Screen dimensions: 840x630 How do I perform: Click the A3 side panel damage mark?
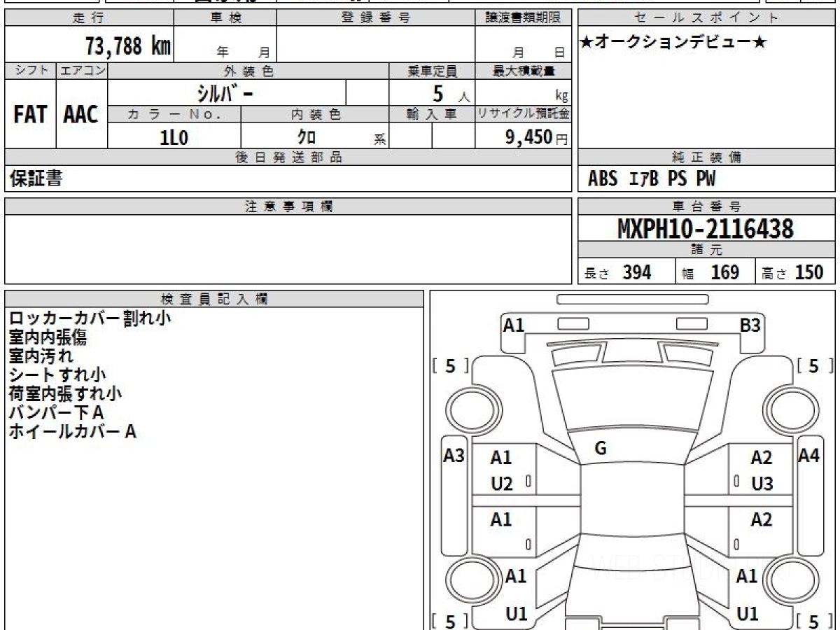pyautogui.click(x=454, y=456)
